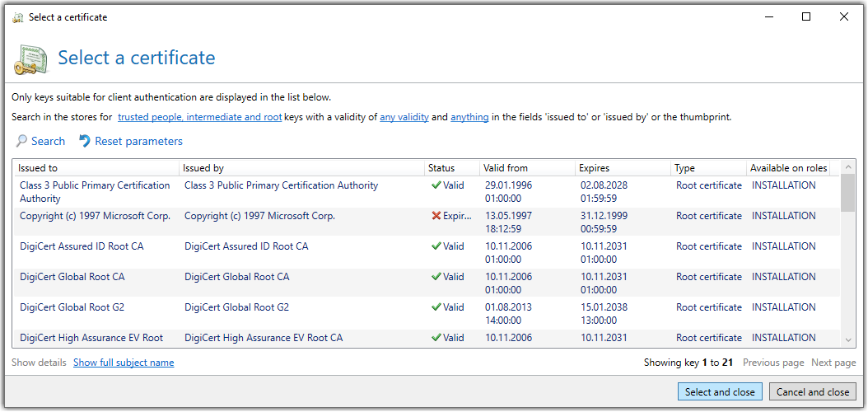
Task: Click the Select and close button
Action: [x=720, y=392]
